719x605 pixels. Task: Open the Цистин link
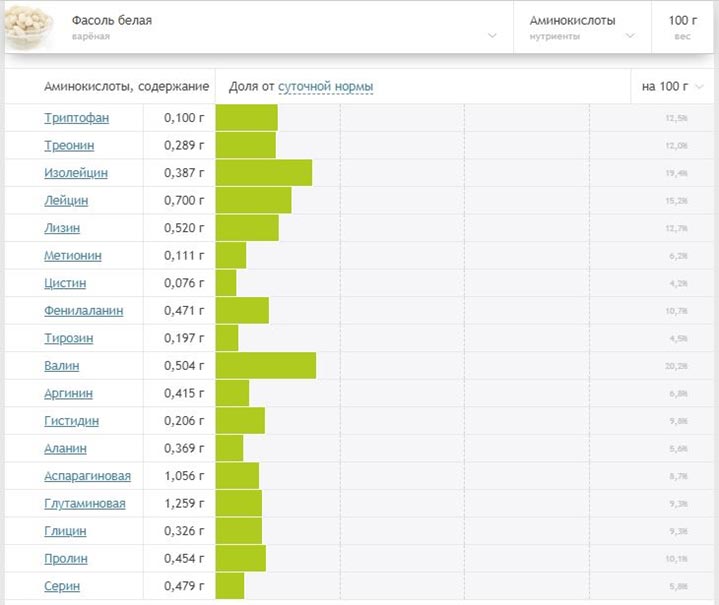(x=65, y=283)
